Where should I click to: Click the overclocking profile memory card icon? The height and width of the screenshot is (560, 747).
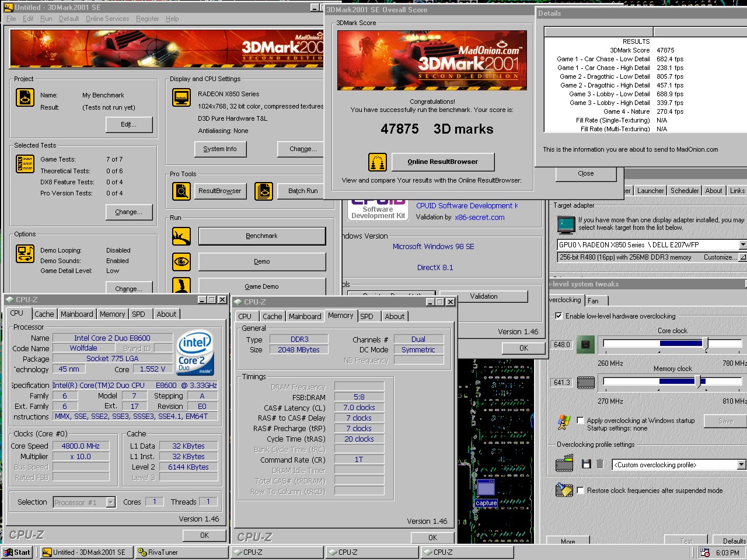(564, 464)
